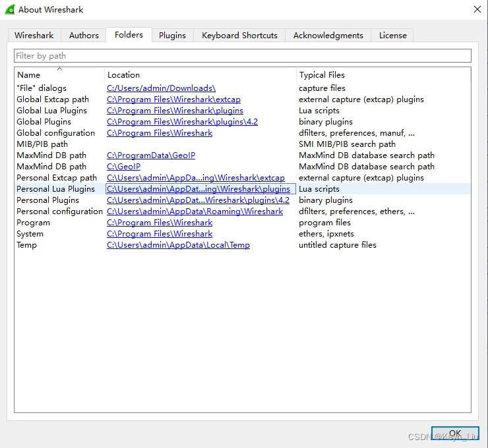Image resolution: width=488 pixels, height=448 pixels.
Task: Select the Personal configuration name cell
Action: pos(59,211)
